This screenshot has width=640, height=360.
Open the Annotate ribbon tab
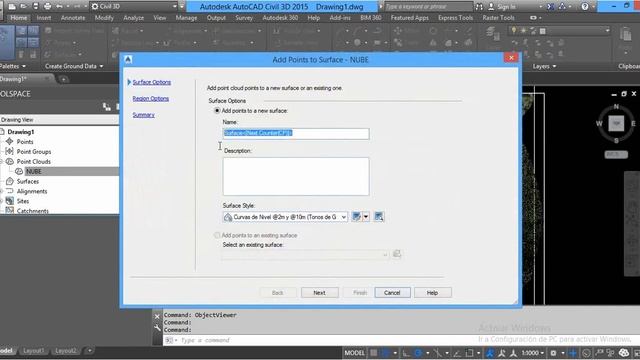(x=73, y=18)
